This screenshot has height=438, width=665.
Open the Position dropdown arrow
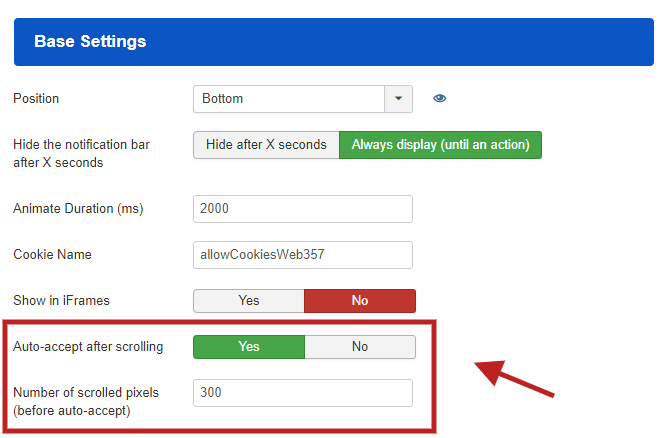click(398, 99)
